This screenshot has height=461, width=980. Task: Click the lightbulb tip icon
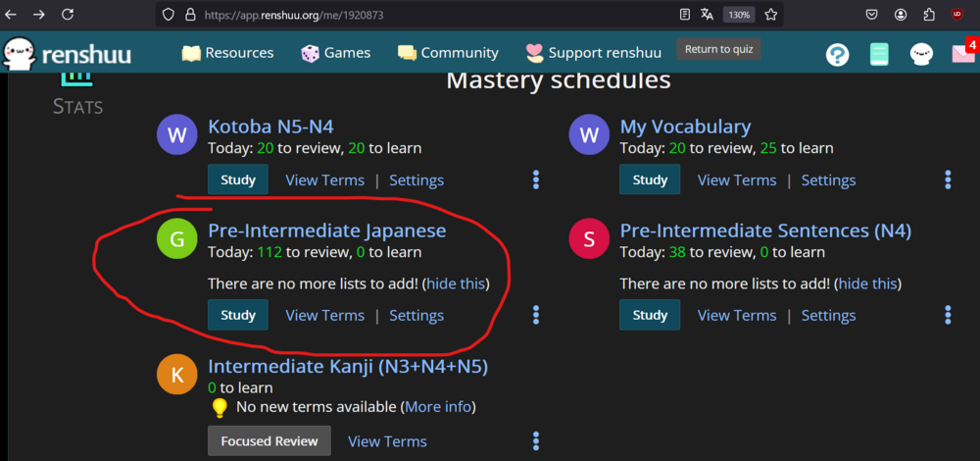pyautogui.click(x=220, y=408)
